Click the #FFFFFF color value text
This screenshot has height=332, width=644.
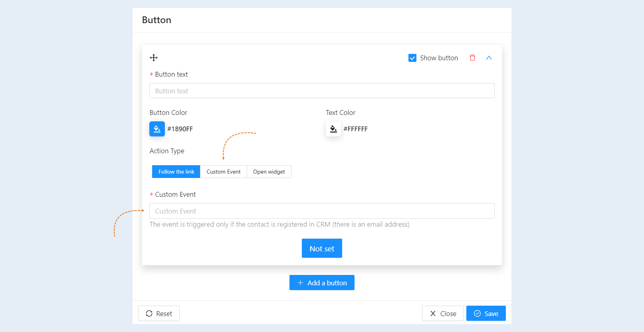(356, 129)
